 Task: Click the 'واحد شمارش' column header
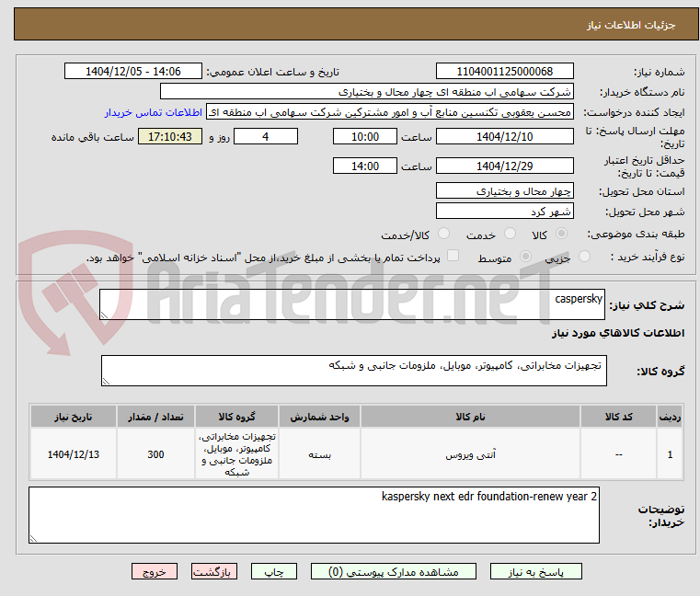[x=319, y=417]
